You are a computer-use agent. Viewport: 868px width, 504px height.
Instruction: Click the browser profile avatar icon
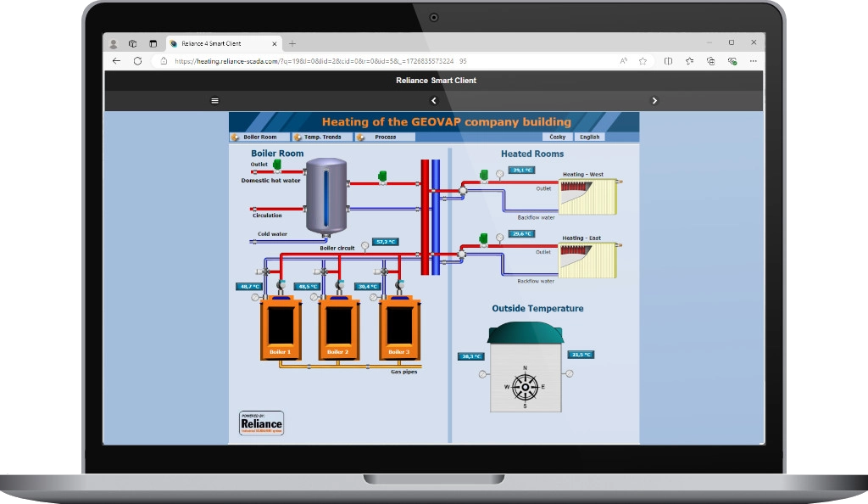point(114,44)
